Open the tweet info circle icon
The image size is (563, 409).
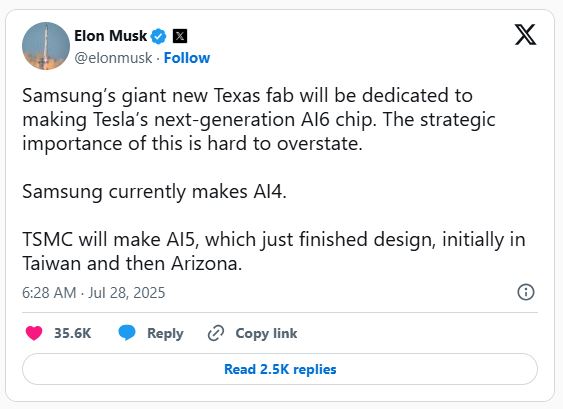tap(526, 292)
